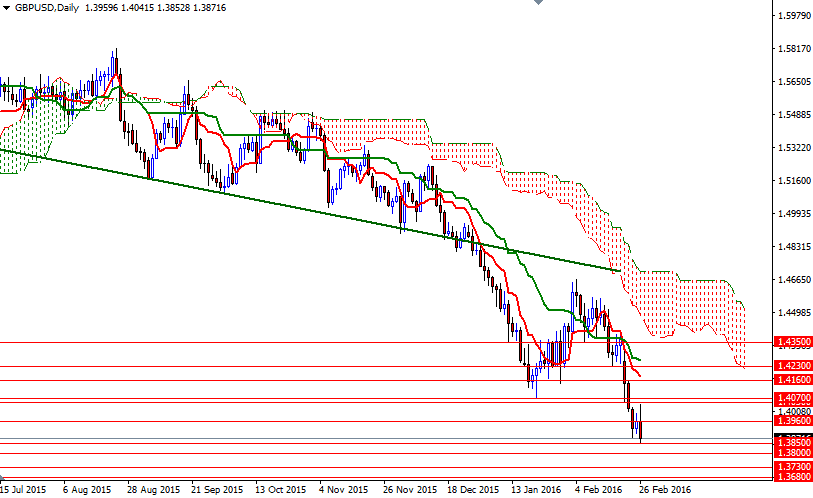The height and width of the screenshot is (498, 813).
Task: Click the 4 Feb 2016 date label
Action: tap(598, 489)
